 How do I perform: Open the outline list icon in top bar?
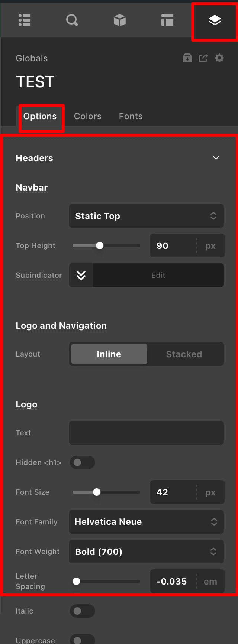(25, 20)
